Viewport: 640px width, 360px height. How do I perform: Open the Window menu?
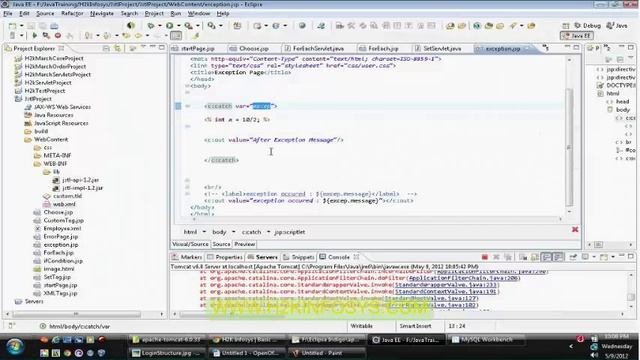pyautogui.click(x=199, y=13)
